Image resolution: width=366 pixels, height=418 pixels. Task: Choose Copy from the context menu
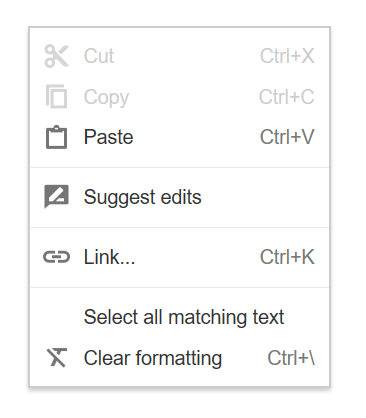click(x=180, y=97)
